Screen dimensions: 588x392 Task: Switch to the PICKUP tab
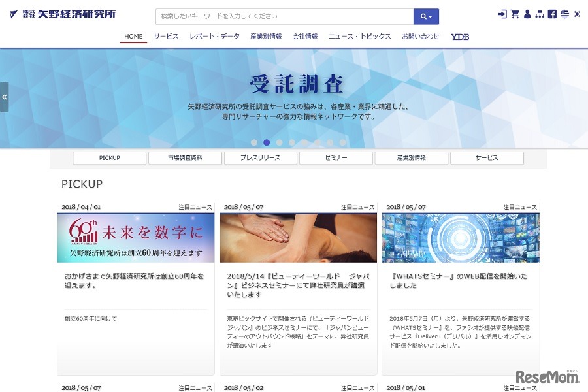tap(110, 158)
